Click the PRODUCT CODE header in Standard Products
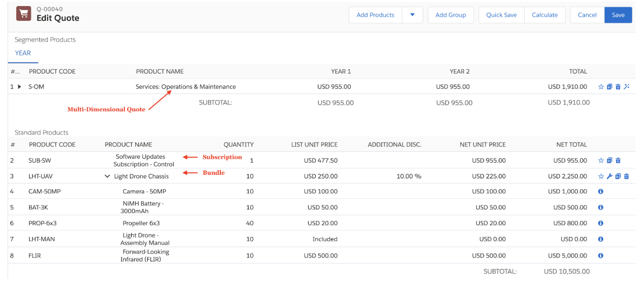This screenshot has width=644, height=285. (52, 145)
